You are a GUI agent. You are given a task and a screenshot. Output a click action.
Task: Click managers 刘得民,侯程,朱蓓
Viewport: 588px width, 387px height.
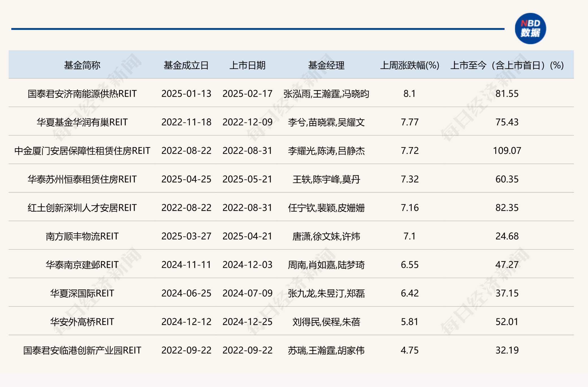click(x=326, y=322)
